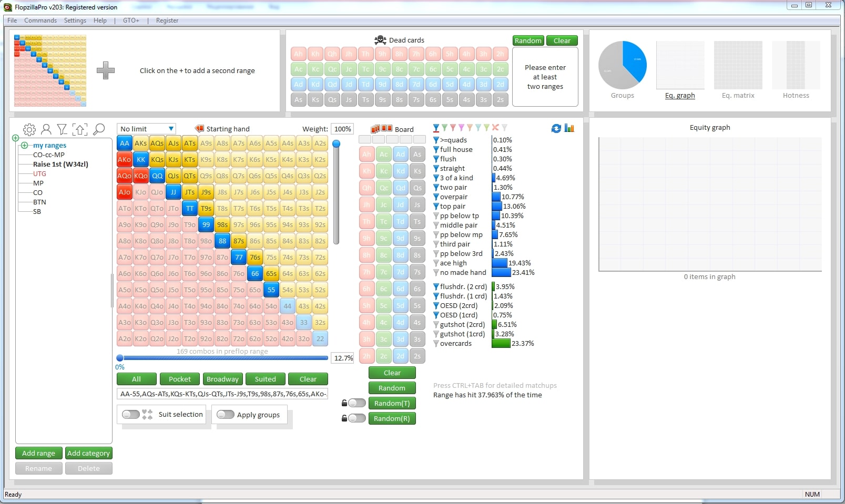845x504 pixels.
Task: Open the Help menu
Action: pyautogui.click(x=100, y=20)
